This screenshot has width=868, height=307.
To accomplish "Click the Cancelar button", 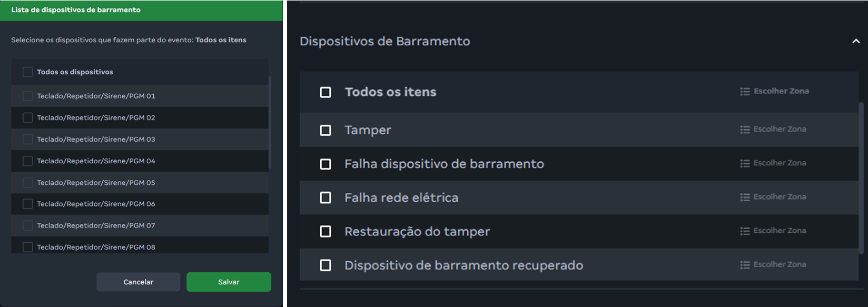I will point(138,282).
